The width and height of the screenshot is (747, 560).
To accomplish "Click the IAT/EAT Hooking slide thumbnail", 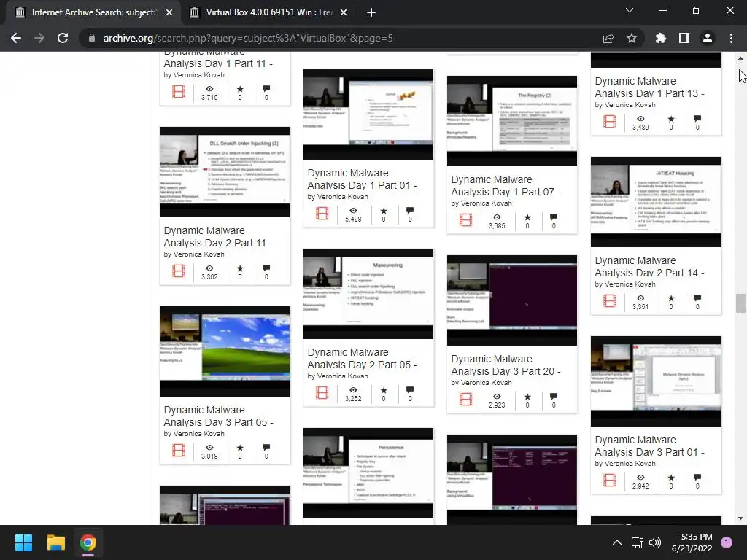I will (656, 202).
